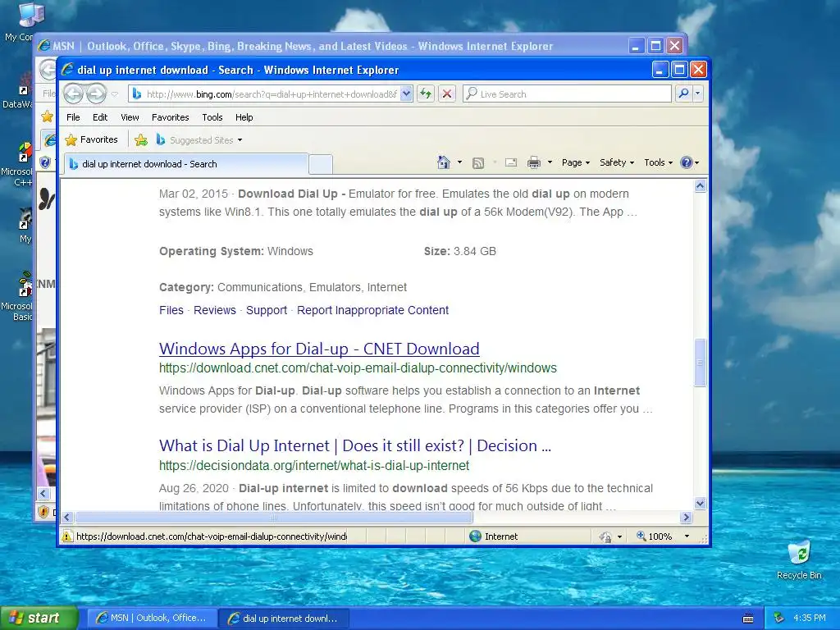
Task: Click the Read Mail envelope icon
Action: (x=511, y=162)
